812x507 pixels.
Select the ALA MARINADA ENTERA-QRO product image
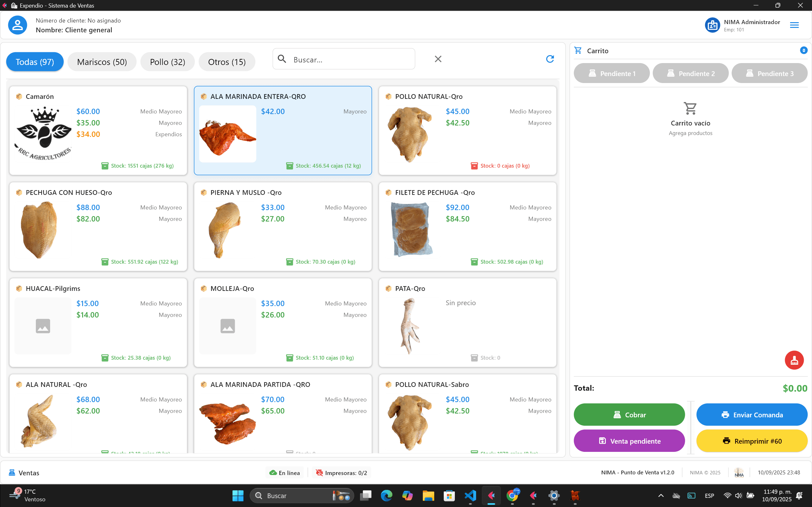pyautogui.click(x=227, y=134)
